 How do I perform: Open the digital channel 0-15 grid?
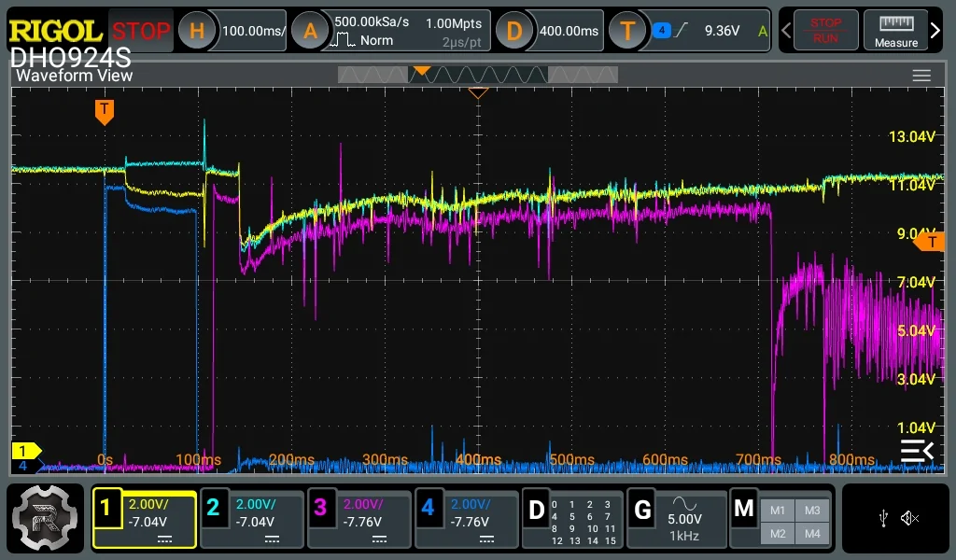click(x=581, y=523)
